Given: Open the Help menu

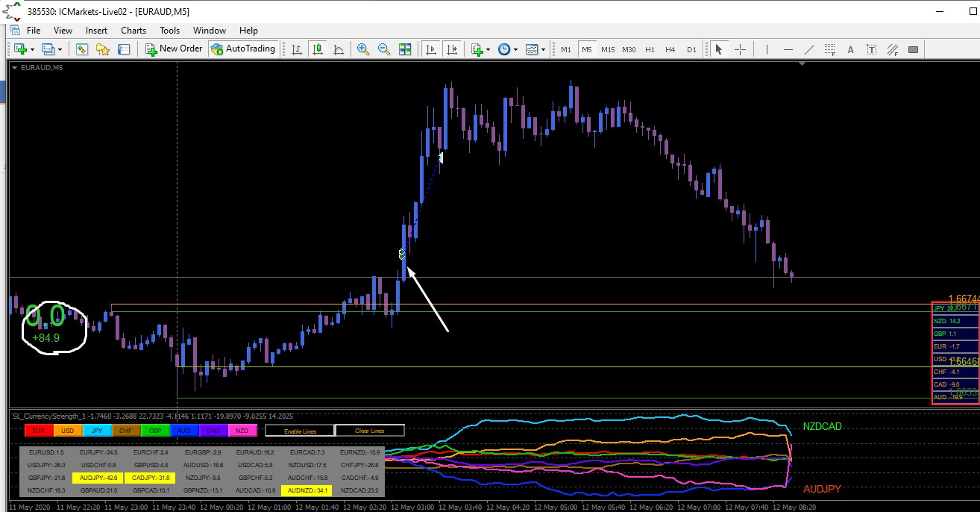Looking at the screenshot, I should point(248,31).
